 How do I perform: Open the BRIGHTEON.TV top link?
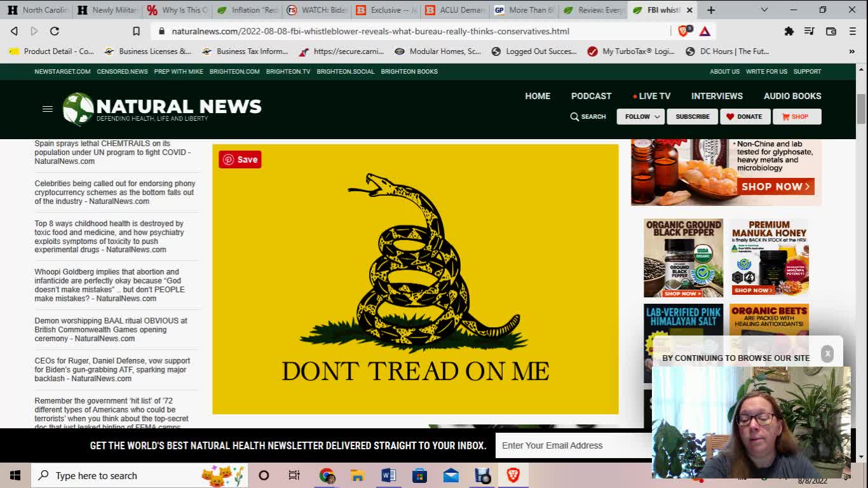[x=288, y=72]
